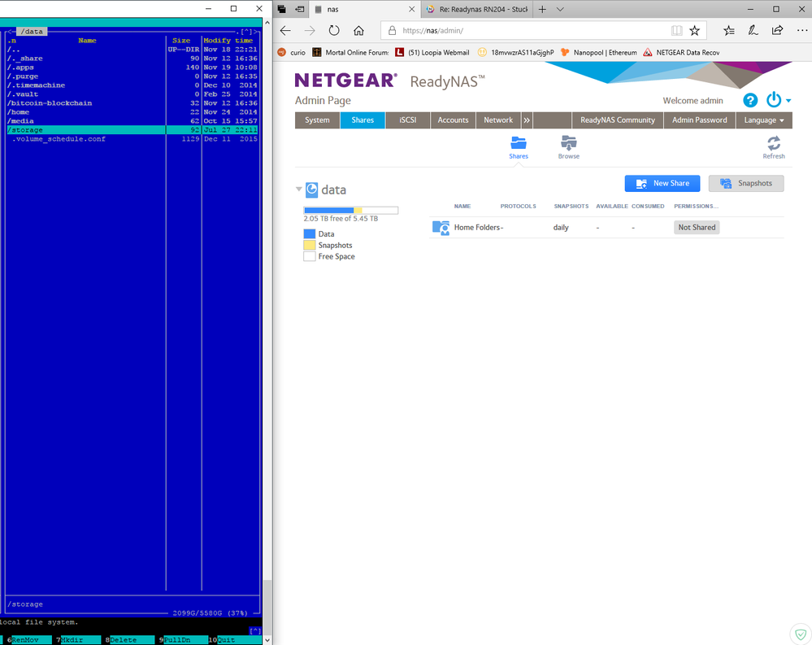Viewport: 812px width, 645px height.
Task: Click the tabs you've set aside icon
Action: pyautogui.click(x=282, y=9)
